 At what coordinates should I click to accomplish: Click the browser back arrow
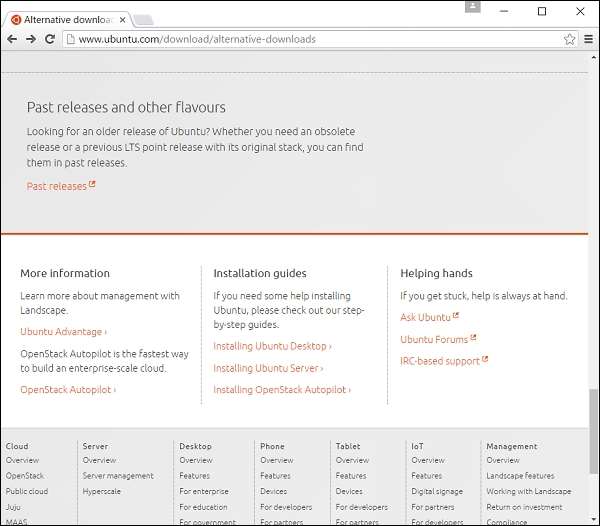(12, 39)
